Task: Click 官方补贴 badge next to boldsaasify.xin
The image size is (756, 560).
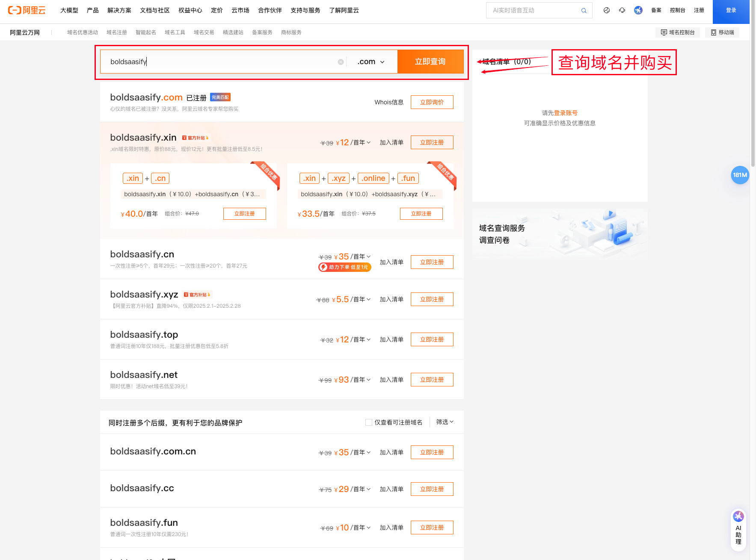Action: tap(195, 138)
